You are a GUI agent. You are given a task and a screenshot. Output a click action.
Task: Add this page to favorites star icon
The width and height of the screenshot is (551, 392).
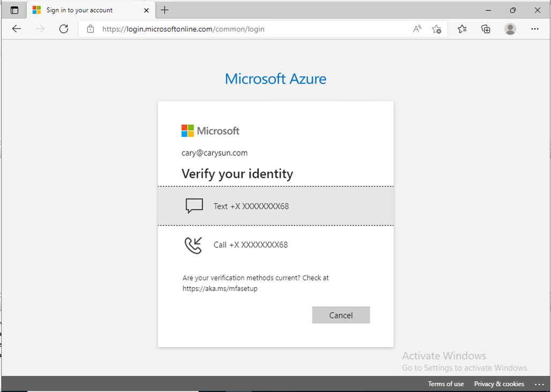click(436, 29)
